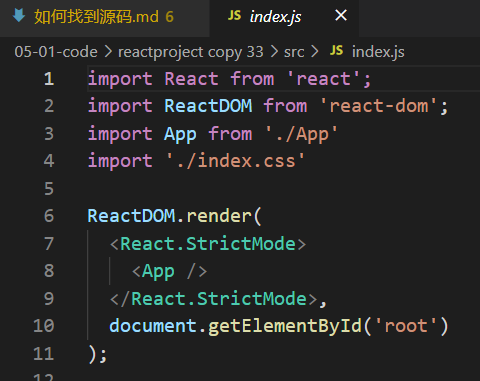Viewport: 480px width, 381px height.
Task: Switch to the 如何找到源码.md tab
Action: coord(104,17)
